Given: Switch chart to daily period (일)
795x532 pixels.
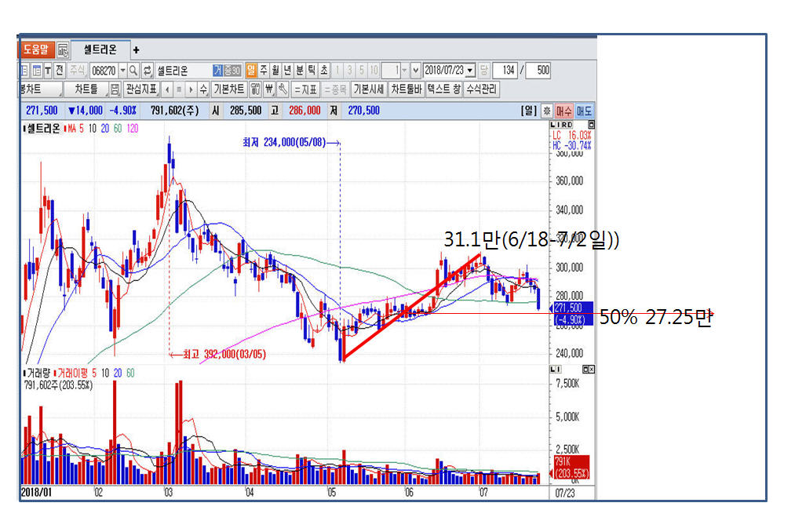Looking at the screenshot, I should coord(251,70).
